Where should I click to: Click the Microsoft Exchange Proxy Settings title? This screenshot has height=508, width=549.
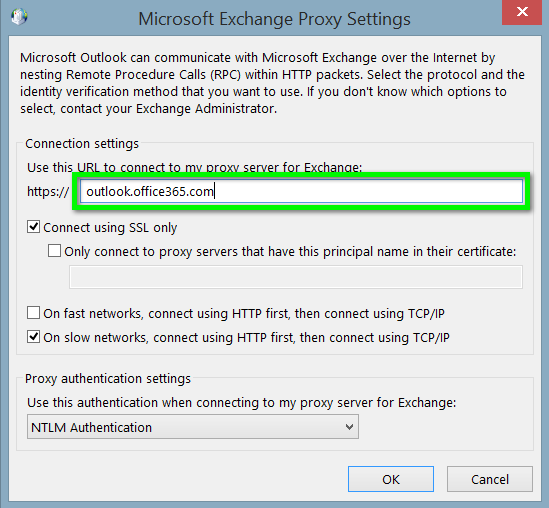pyautogui.click(x=274, y=19)
